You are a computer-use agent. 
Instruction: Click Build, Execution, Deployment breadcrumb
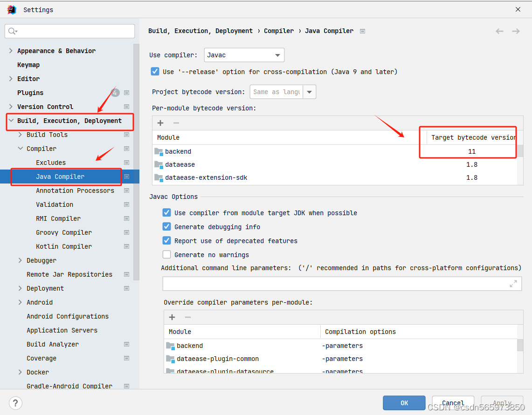coord(200,31)
